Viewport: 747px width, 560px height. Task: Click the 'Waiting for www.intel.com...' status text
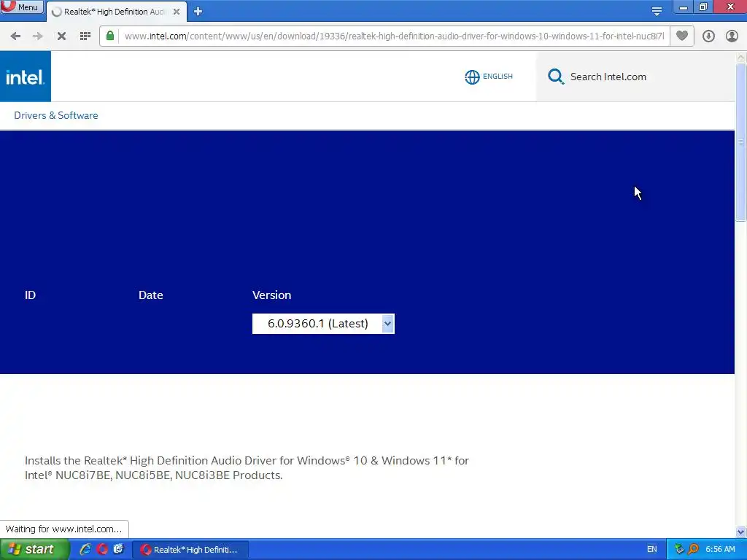[63, 529]
